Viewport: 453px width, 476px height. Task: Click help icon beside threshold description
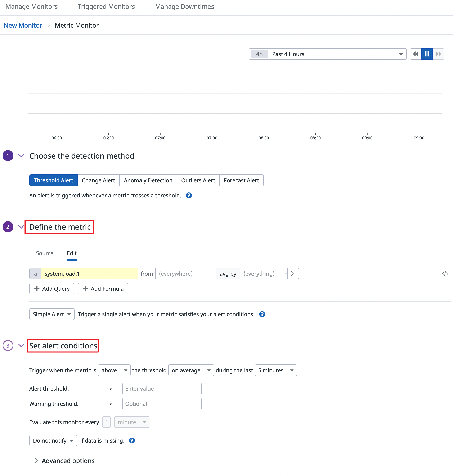(189, 195)
